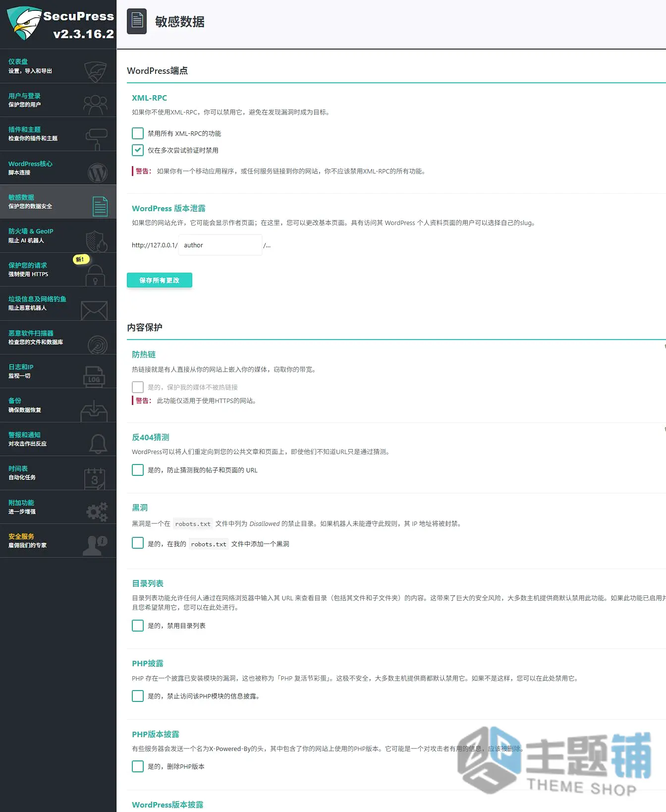Screen dimensions: 666x812
Task: Open the 安全服务 menu item
Action: point(58,541)
